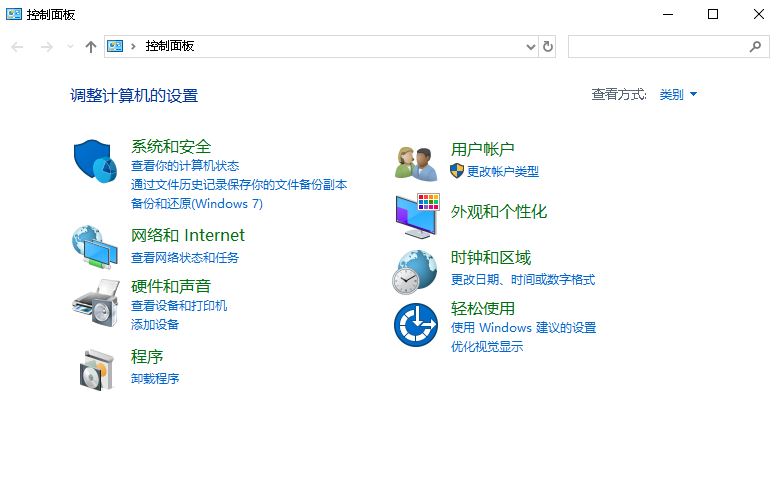Open 网络和 Internet category
Viewport: 776px width, 497px height.
[188, 235]
